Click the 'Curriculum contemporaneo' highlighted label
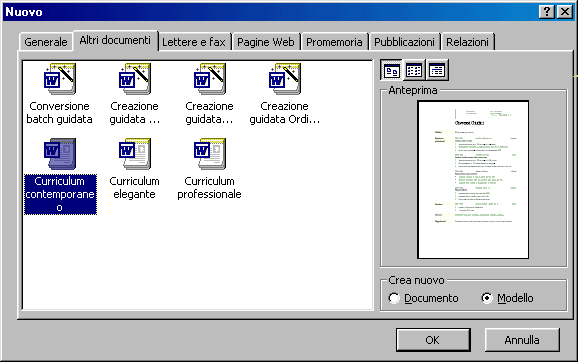The width and height of the screenshot is (578, 362). coord(60,194)
